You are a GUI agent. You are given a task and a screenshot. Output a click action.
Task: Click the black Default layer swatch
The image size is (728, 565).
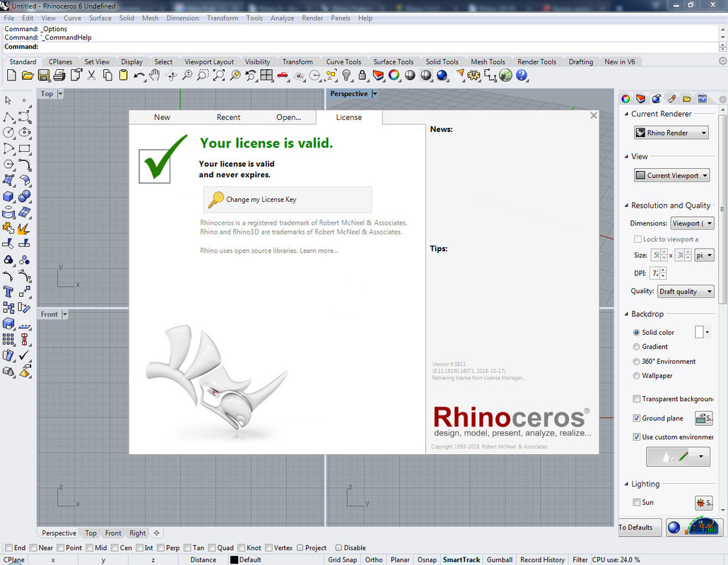[x=234, y=560]
